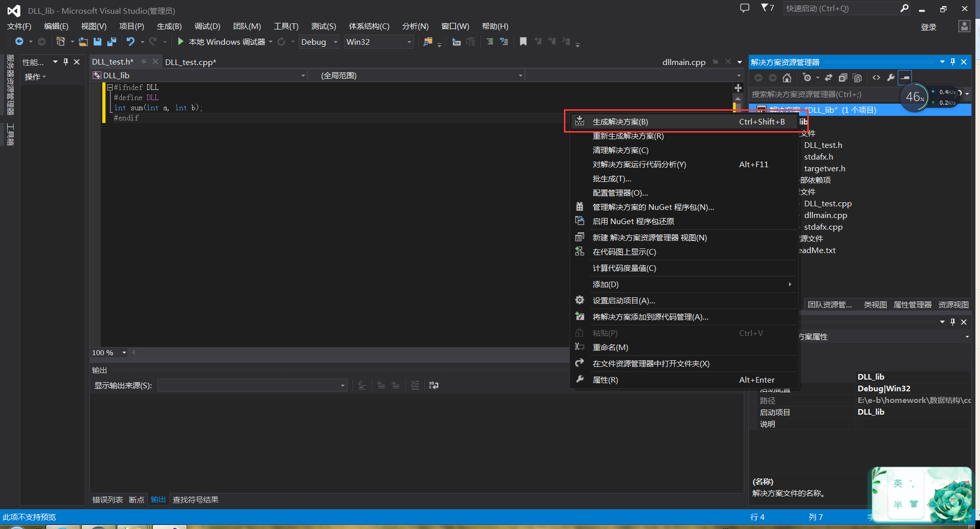
Task: Toggle Preview Selected Items in Solution Explorer
Action: click(905, 78)
